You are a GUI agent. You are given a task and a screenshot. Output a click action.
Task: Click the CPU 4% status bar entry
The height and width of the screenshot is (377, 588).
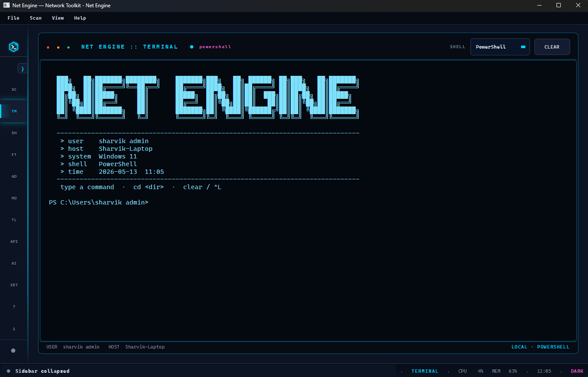pos(471,371)
